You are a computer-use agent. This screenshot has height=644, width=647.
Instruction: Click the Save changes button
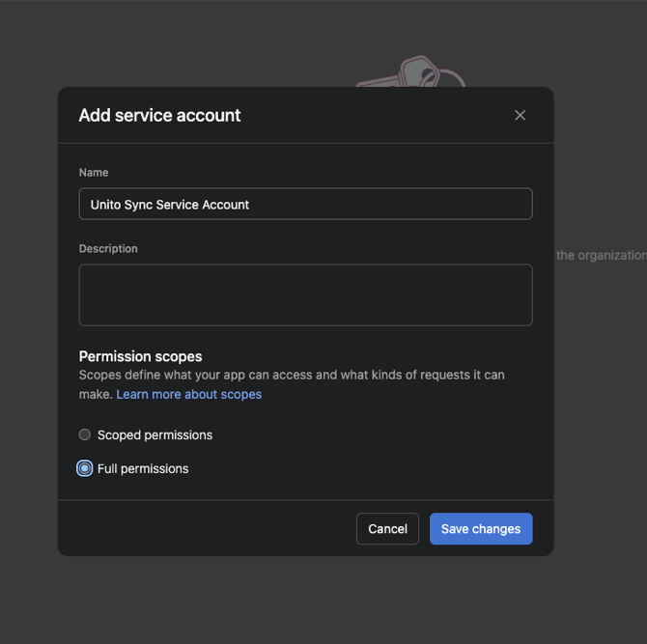(x=480, y=528)
